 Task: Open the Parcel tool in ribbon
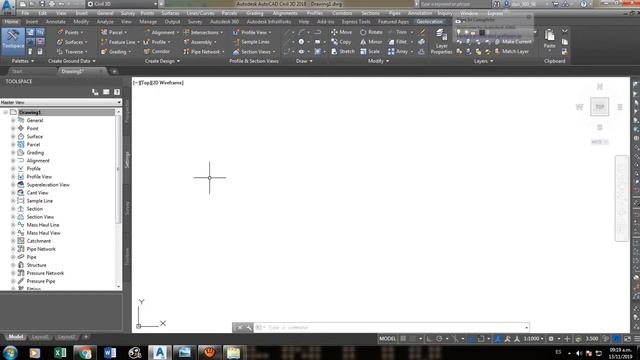click(114, 32)
